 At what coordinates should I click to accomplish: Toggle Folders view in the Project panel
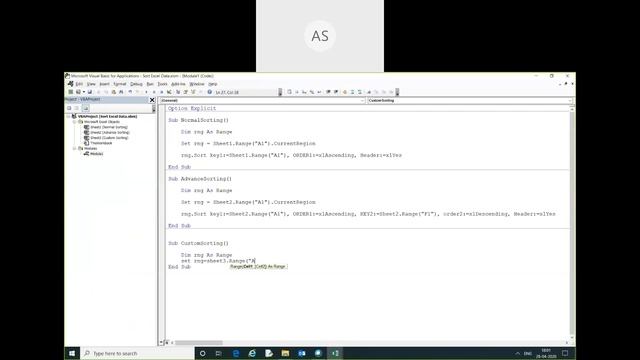(86, 108)
